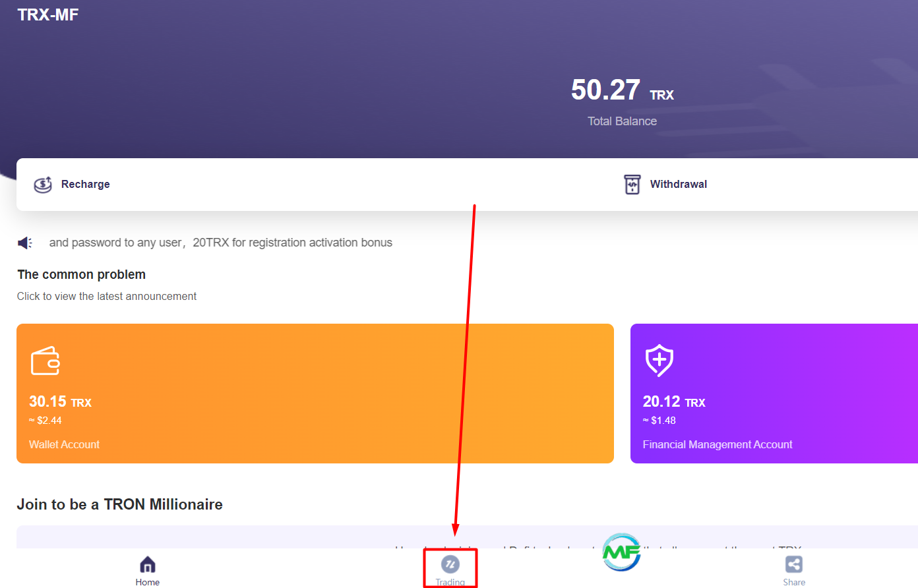The height and width of the screenshot is (588, 918).
Task: Open The common problem section
Action: point(81,274)
